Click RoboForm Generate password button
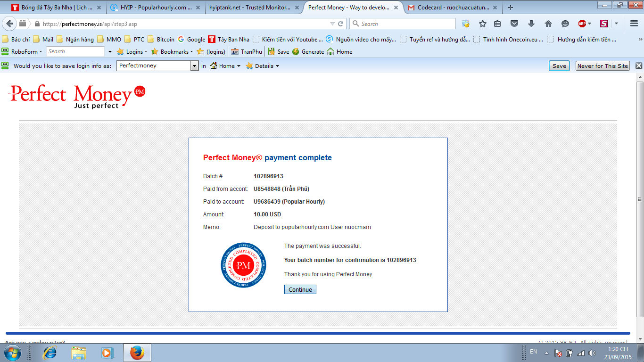This screenshot has height=362, width=644. (308, 52)
